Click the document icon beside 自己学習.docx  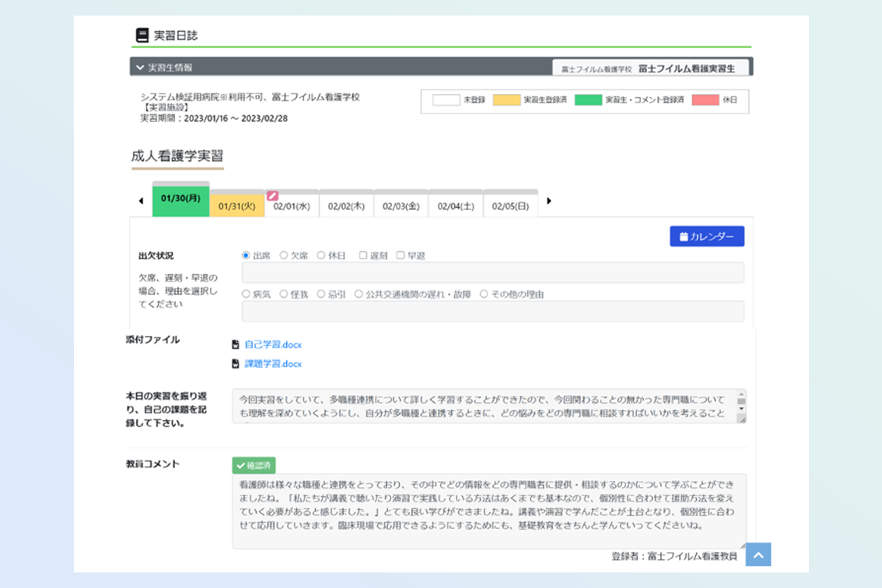236,345
